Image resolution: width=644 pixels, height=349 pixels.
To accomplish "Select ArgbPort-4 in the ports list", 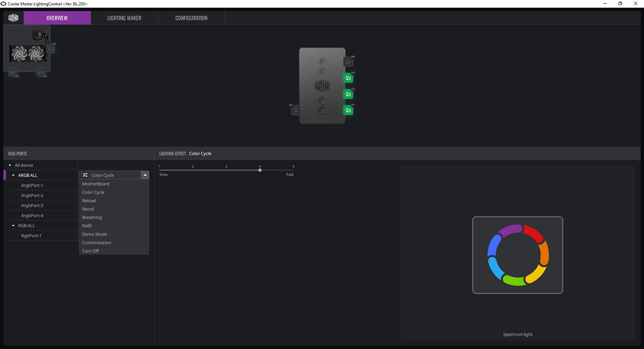I will click(43, 216).
